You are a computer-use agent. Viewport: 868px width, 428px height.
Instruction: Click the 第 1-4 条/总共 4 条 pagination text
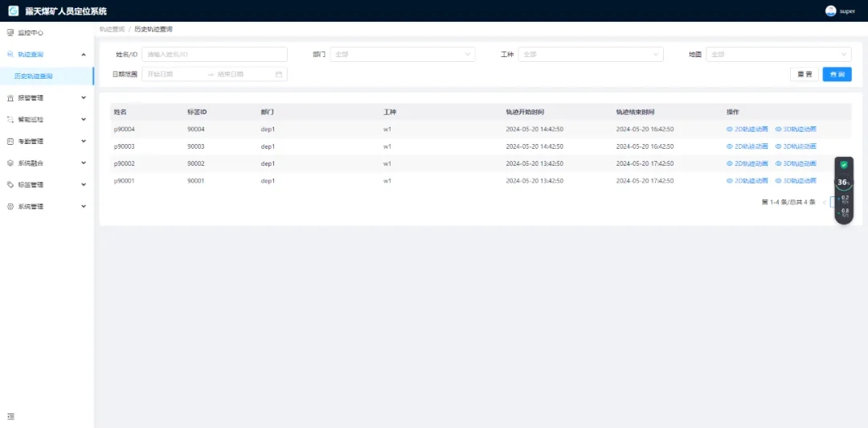point(788,203)
